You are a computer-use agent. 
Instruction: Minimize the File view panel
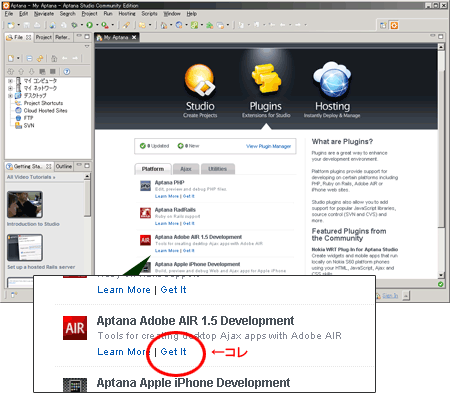coord(79,36)
